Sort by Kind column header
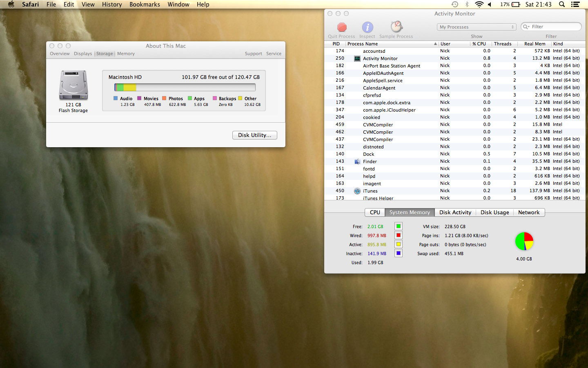The width and height of the screenshot is (588, 368). click(568, 44)
